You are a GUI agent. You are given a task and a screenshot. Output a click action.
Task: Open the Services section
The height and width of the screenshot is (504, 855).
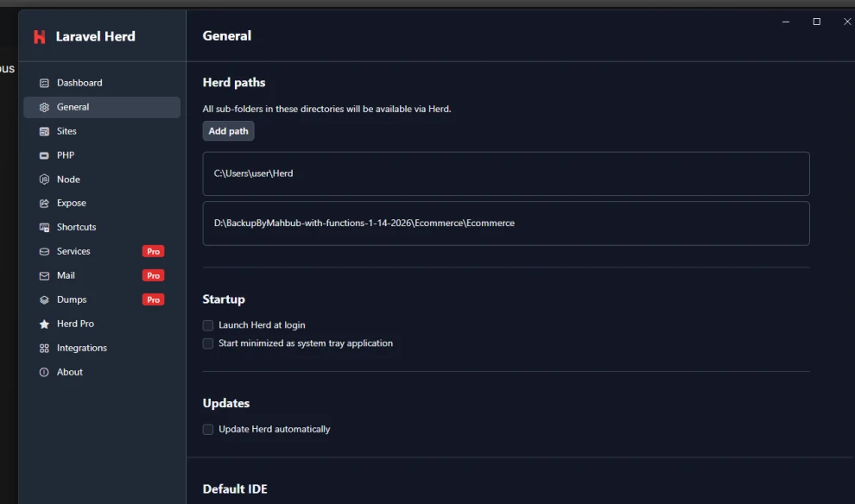tap(102, 251)
